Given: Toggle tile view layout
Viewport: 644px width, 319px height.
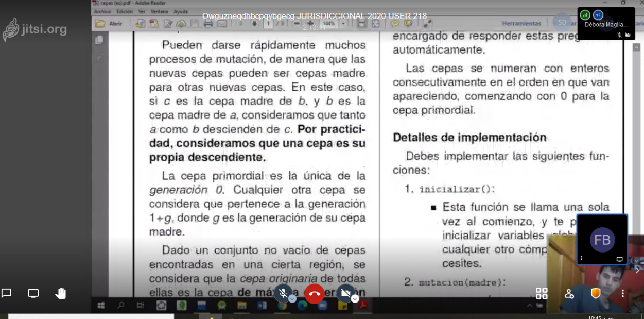Looking at the screenshot, I should [542, 293].
